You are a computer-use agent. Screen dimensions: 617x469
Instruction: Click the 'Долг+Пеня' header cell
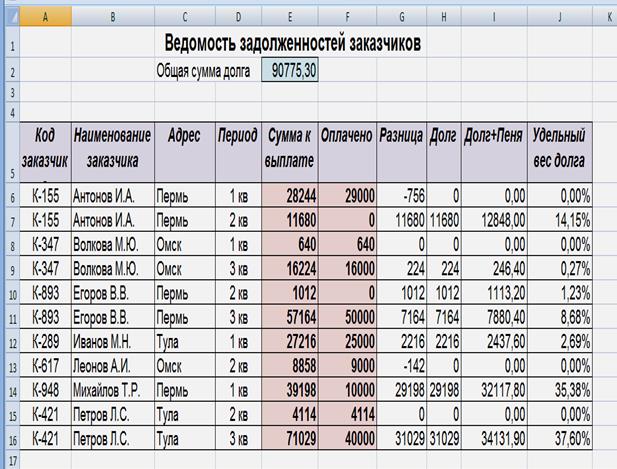coord(494,152)
